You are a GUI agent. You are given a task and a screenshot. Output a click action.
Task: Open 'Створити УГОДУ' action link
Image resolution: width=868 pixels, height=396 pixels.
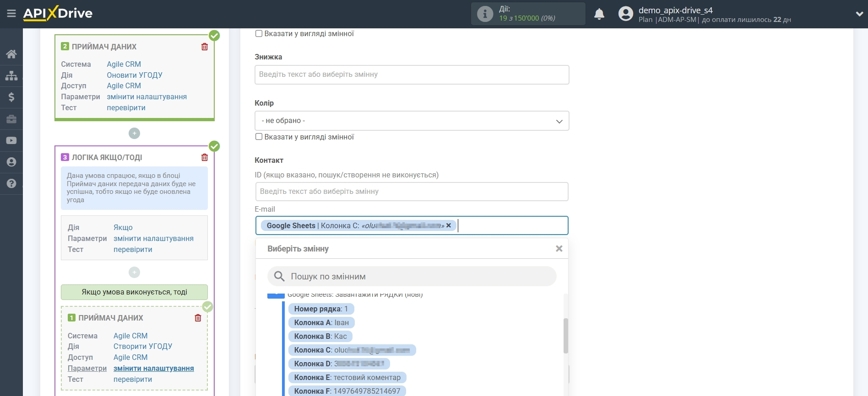pyautogui.click(x=143, y=346)
